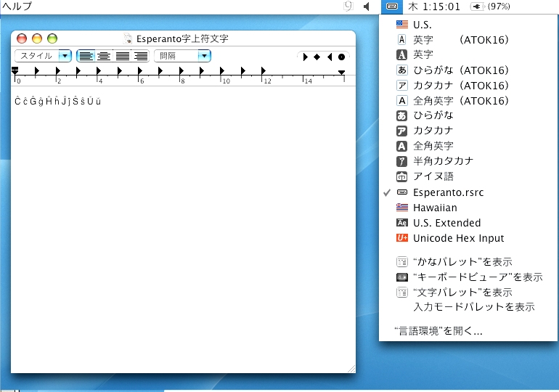Screen dimensions: 559x392
Task: Select the non-ATOK 全角英字 input mode
Action: tap(468, 146)
